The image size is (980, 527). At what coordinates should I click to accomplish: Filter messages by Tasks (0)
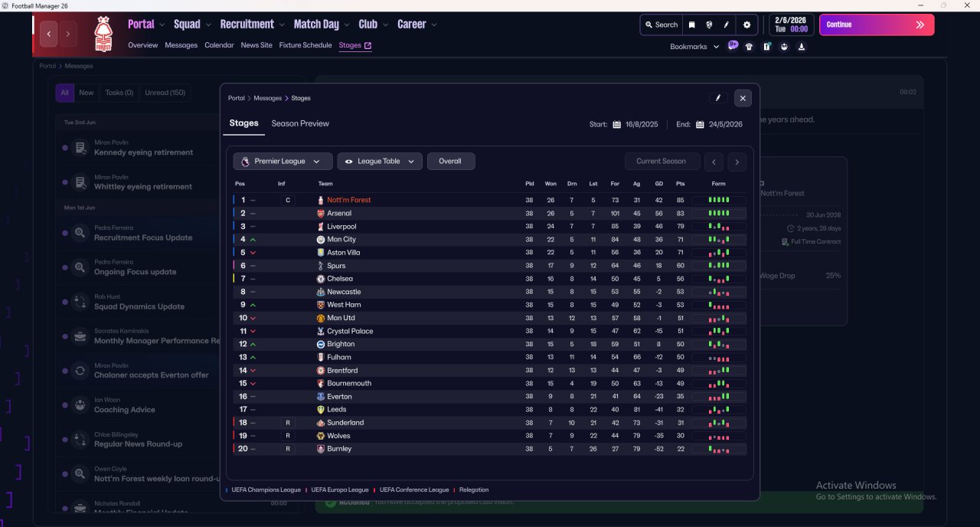click(x=119, y=93)
